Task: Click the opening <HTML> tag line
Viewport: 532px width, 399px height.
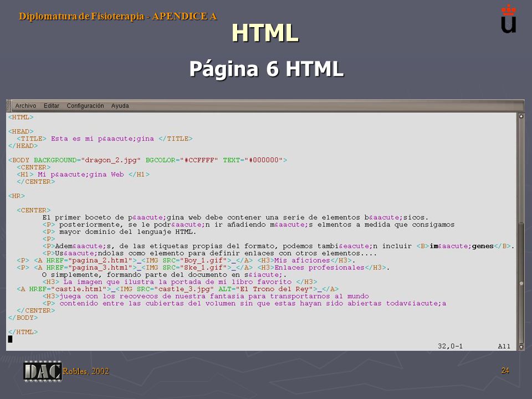Action: [21, 117]
